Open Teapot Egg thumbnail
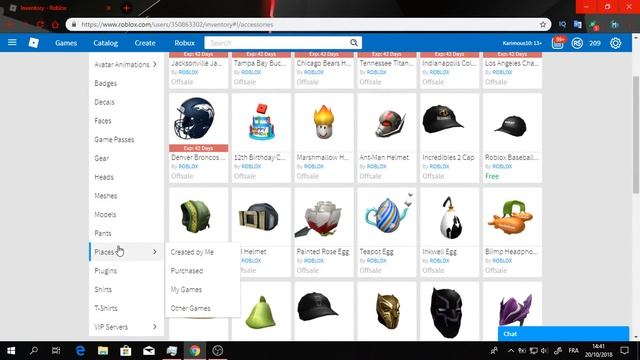 coord(387,217)
